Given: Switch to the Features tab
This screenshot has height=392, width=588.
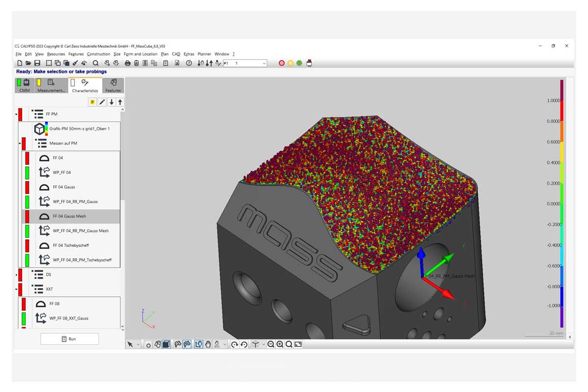Looking at the screenshot, I should coord(113,85).
